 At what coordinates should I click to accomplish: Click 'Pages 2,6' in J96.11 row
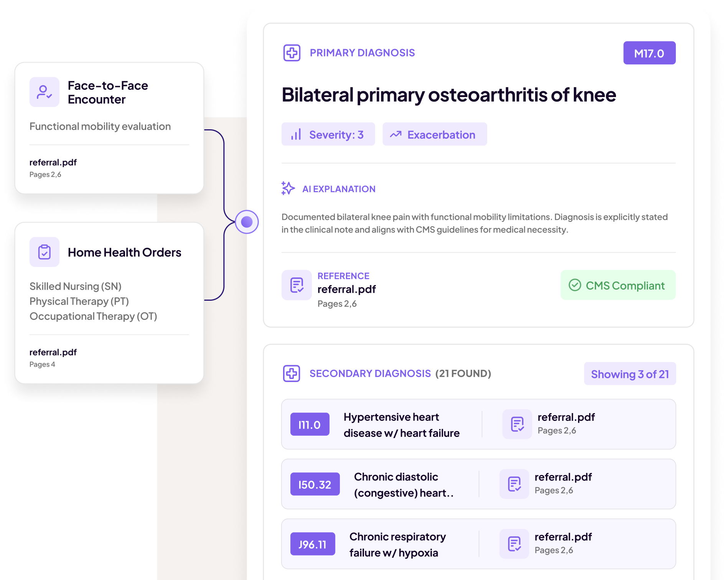click(x=554, y=550)
